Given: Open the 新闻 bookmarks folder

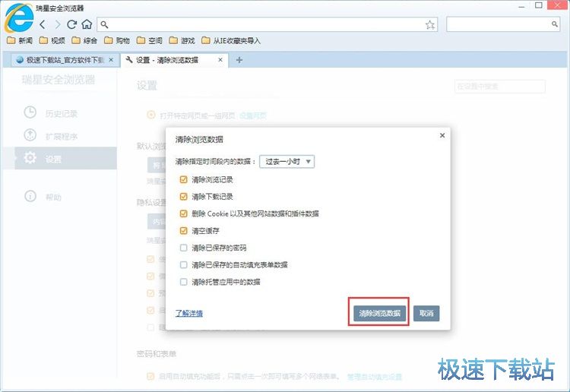Looking at the screenshot, I should (x=20, y=40).
